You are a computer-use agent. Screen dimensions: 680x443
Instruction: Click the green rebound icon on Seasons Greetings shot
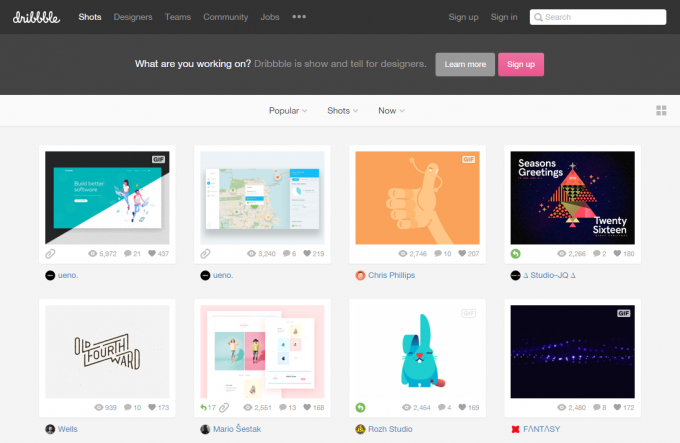click(516, 254)
